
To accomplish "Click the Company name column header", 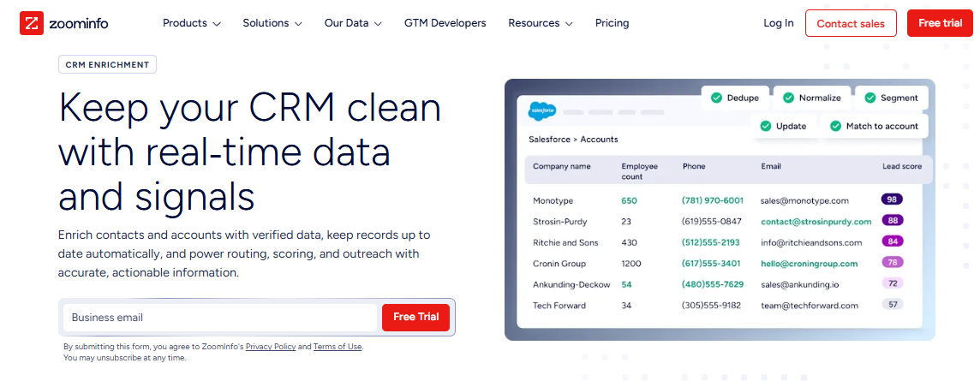I will click(561, 167).
